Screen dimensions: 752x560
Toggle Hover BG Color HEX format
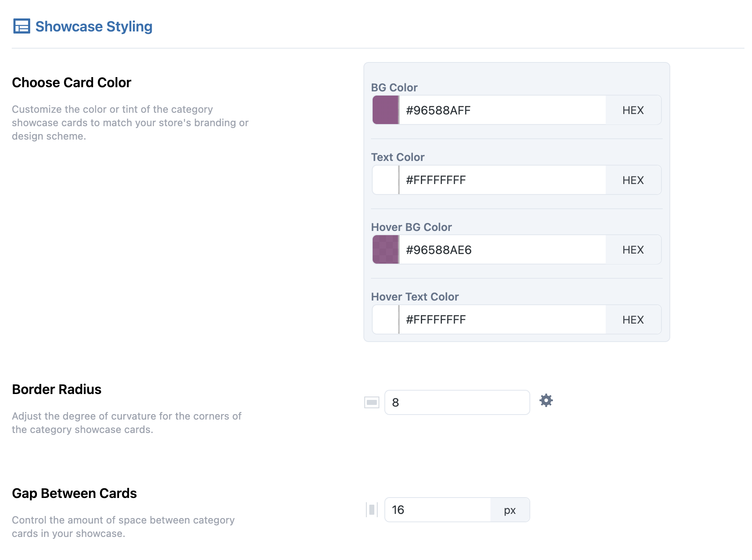tap(633, 250)
